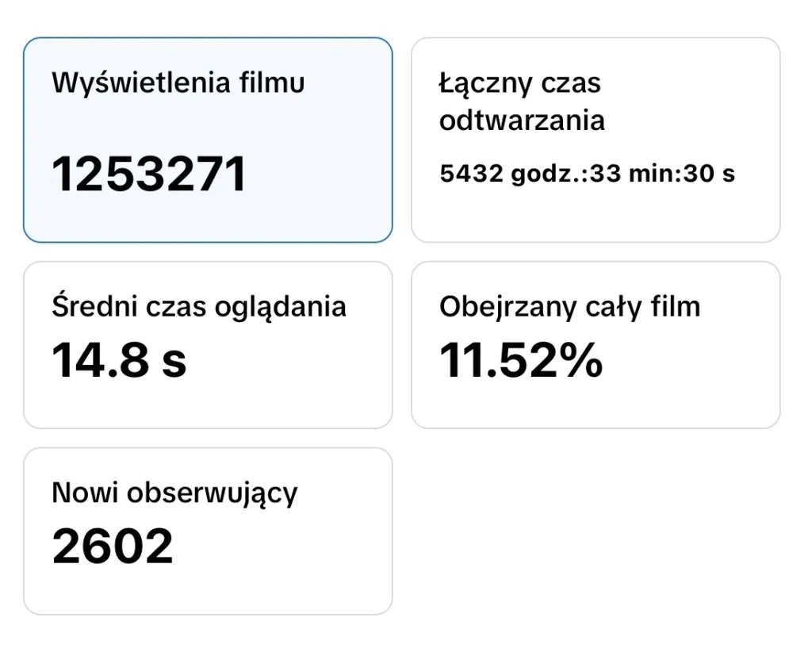Click the 1253271 views count
Viewport: 812px width, 656px height.
(x=150, y=175)
